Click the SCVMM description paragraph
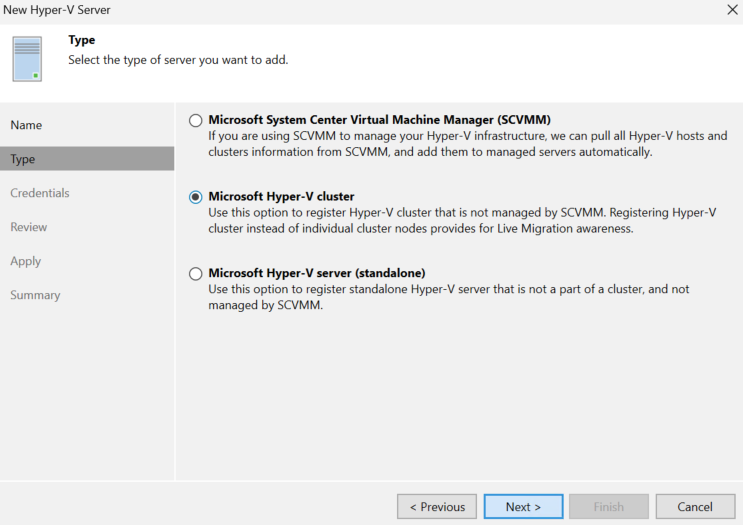The width and height of the screenshot is (743, 525). [x=468, y=144]
